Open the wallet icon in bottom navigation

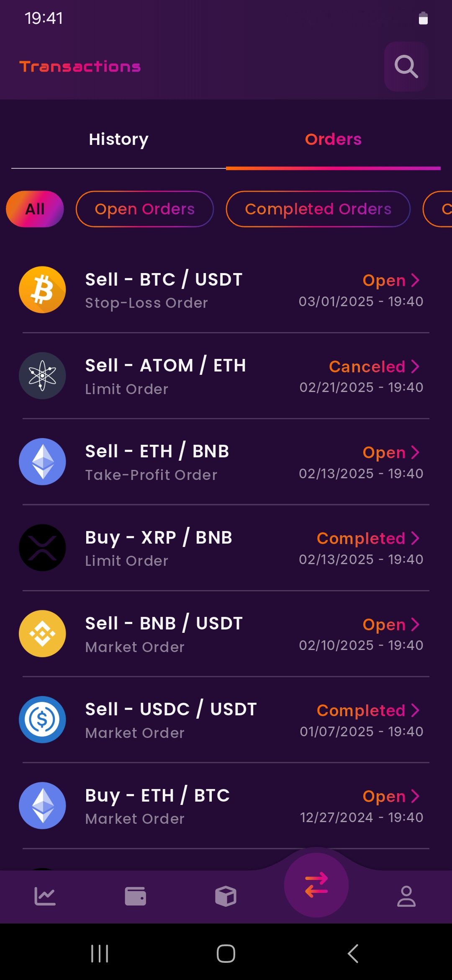(x=135, y=896)
